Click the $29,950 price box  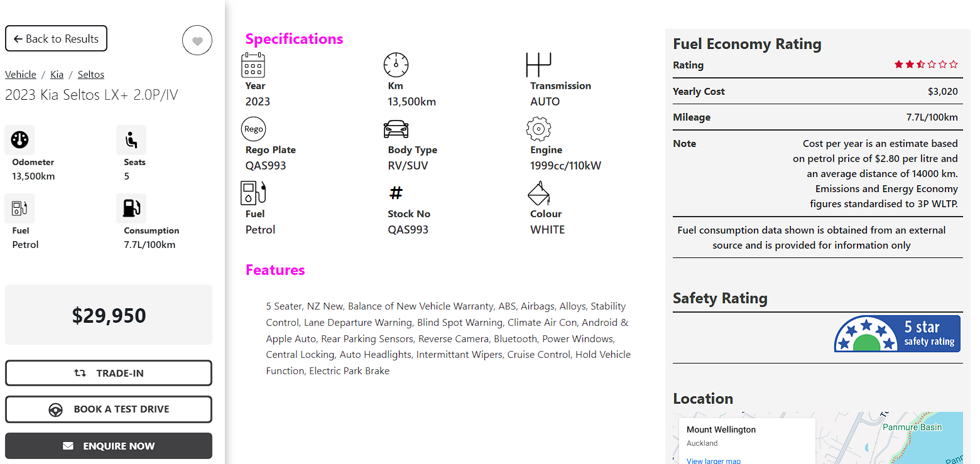tap(109, 315)
